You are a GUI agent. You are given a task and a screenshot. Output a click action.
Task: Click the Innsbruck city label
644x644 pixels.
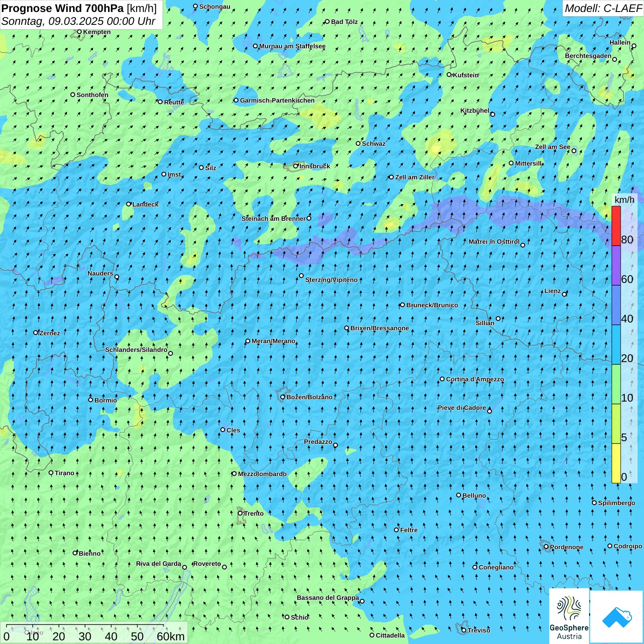tap(315, 166)
